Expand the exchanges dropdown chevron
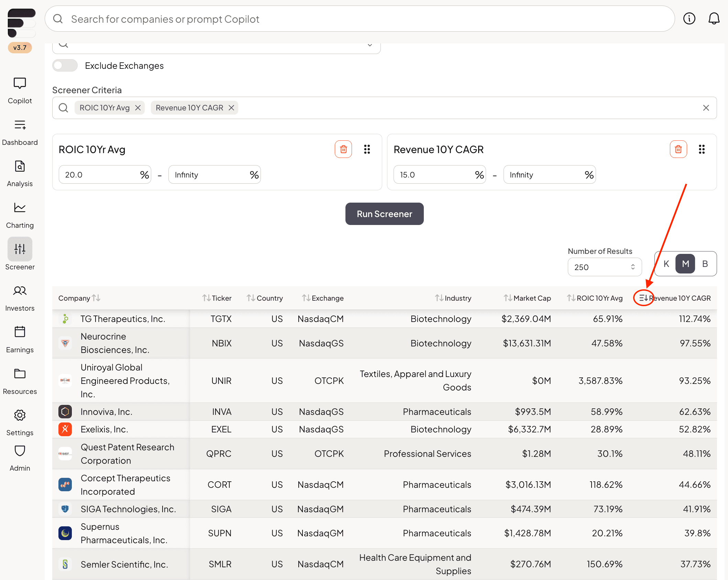The height and width of the screenshot is (580, 728). point(370,45)
